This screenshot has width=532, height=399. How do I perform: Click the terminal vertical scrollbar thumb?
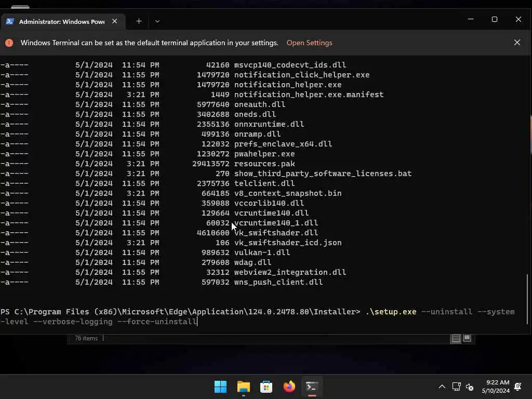tap(527, 299)
